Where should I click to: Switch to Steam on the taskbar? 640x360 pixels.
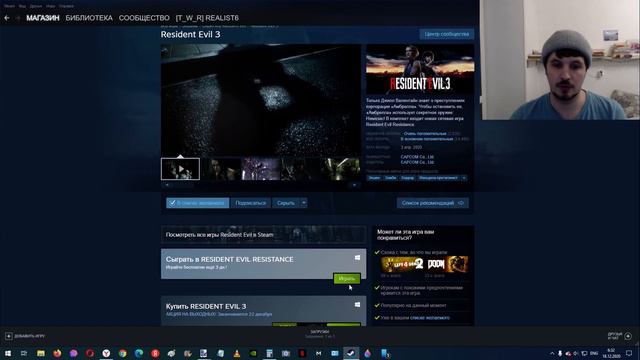coord(351,353)
